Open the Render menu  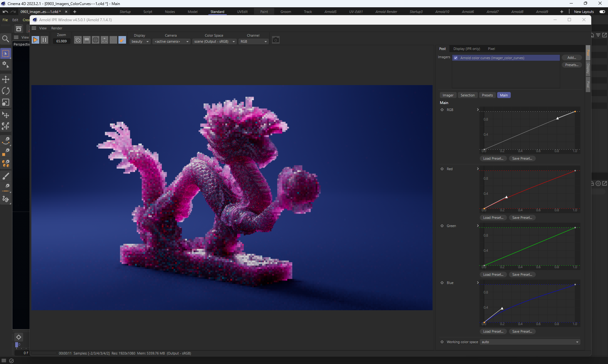pyautogui.click(x=57, y=28)
